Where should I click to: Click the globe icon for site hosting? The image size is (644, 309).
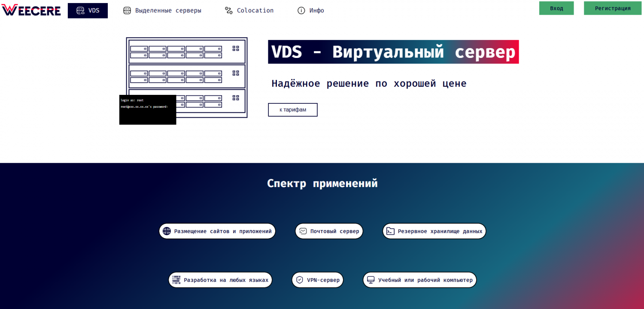(x=167, y=231)
